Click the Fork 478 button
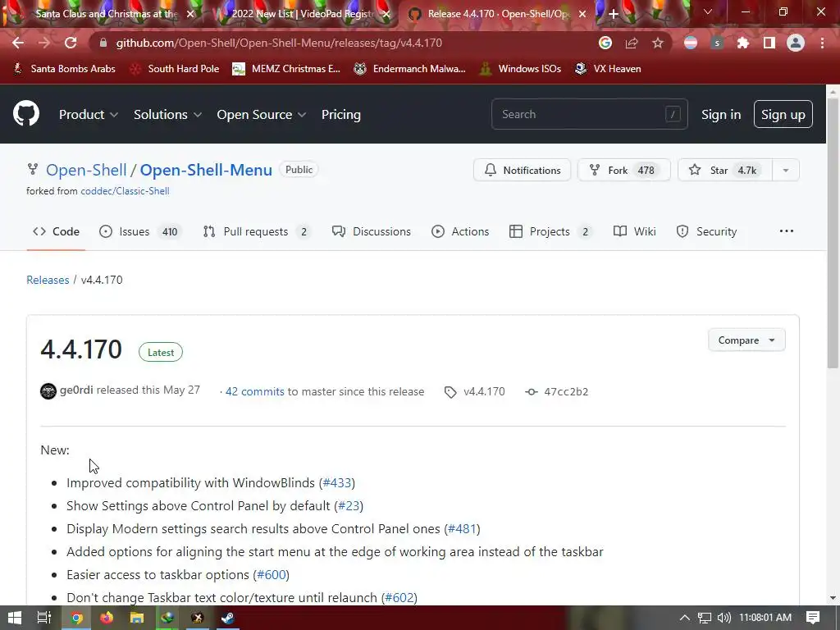The width and height of the screenshot is (840, 630). [x=624, y=171]
